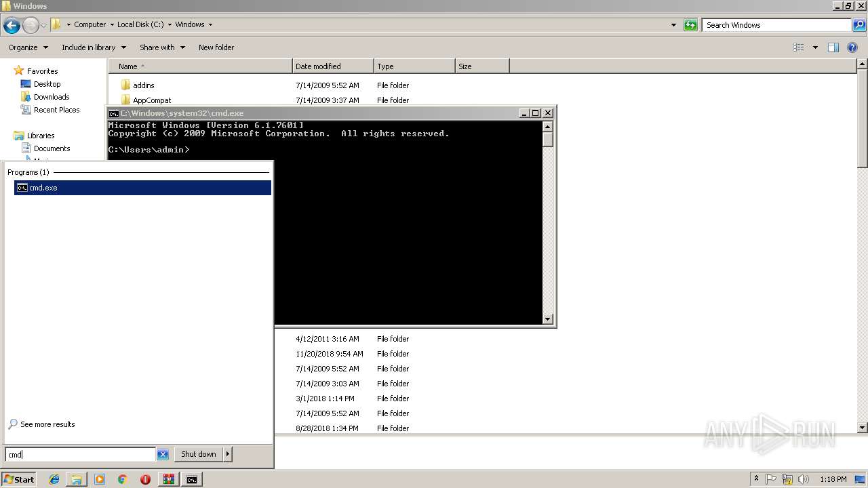Click Windows in the address breadcrumb
This screenshot has width=868, height=488.
[190, 24]
